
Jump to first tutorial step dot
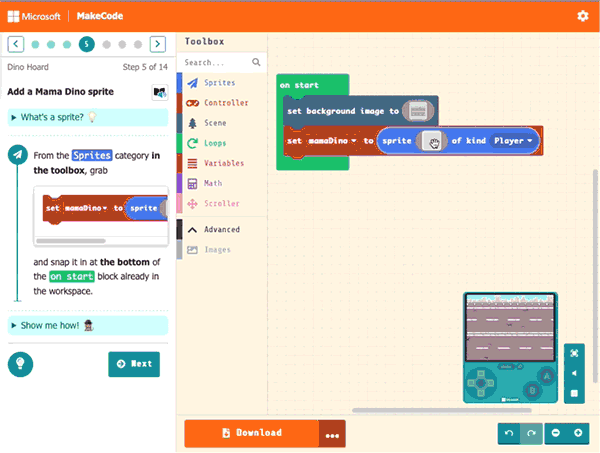point(35,44)
